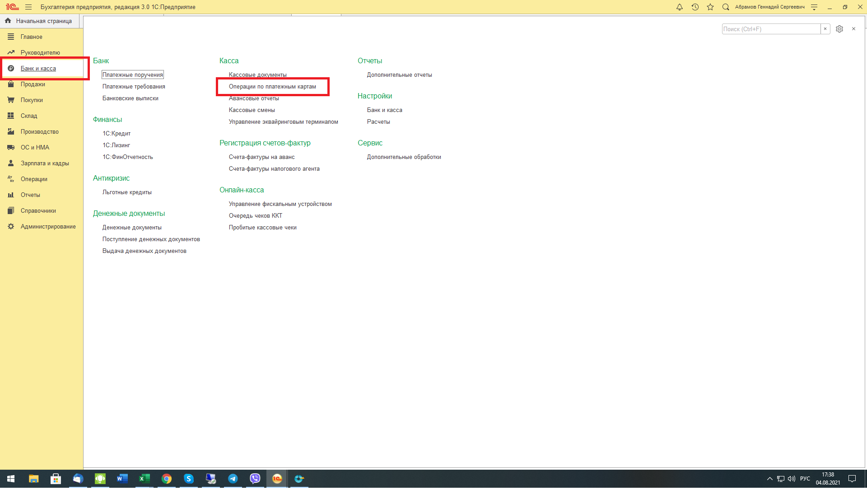
Task: Click the notifications bell icon
Action: click(x=679, y=7)
